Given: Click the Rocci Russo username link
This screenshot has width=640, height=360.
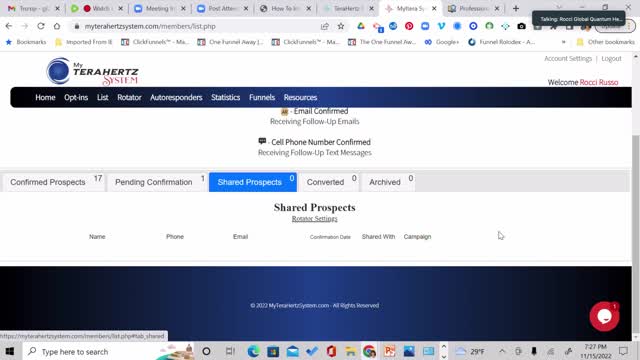Looking at the screenshot, I should 599,82.
